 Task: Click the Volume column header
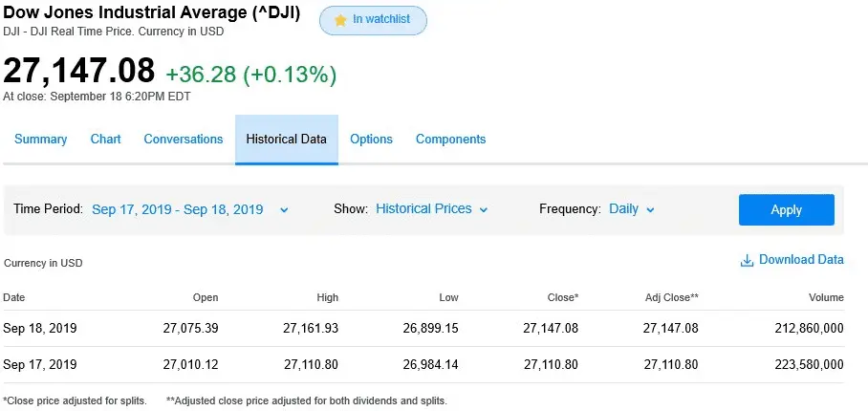click(826, 298)
